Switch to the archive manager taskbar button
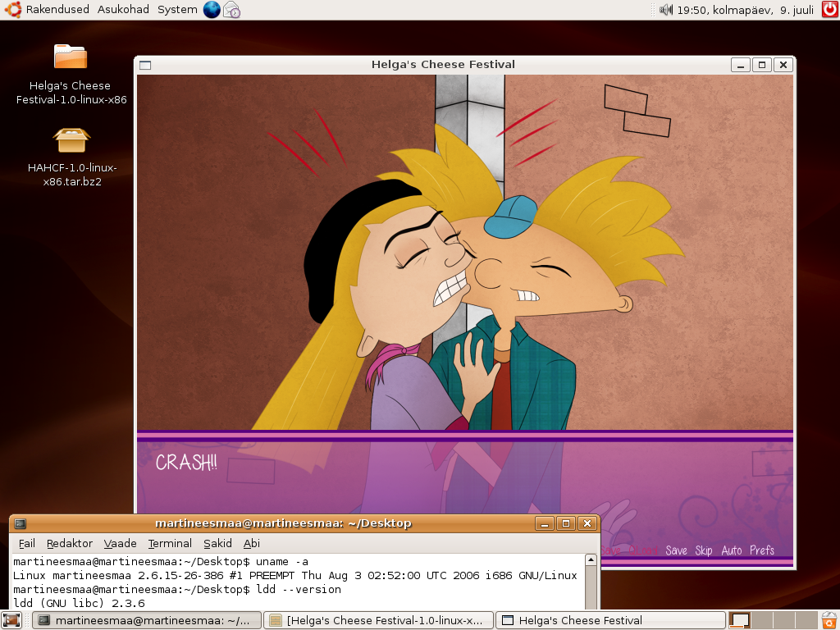This screenshot has height=630, width=840. 378,620
